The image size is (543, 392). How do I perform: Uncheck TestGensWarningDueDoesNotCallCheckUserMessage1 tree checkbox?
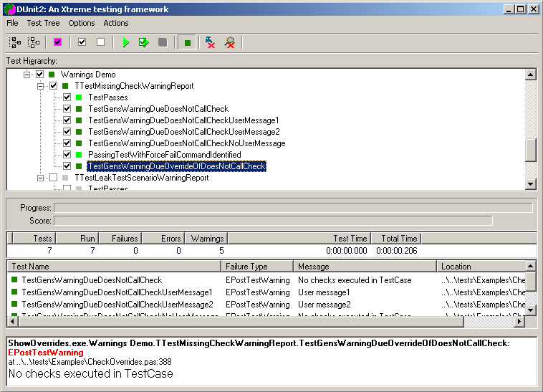point(67,120)
